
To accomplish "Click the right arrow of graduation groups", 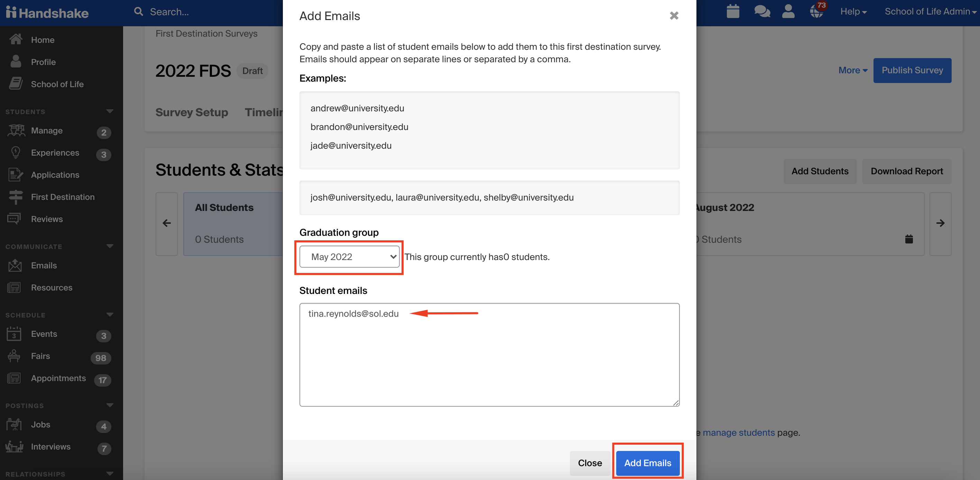I will pyautogui.click(x=940, y=224).
